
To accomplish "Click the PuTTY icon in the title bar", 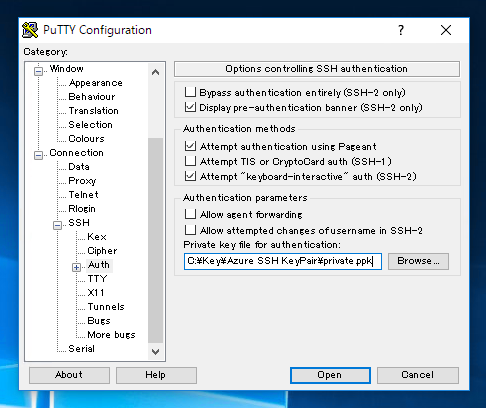I will pos(30,30).
